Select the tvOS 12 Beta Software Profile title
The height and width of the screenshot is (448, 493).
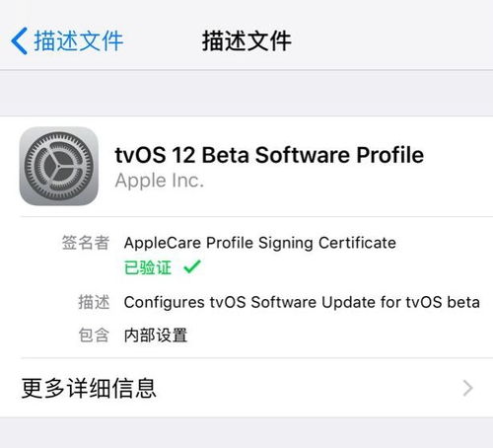click(x=269, y=155)
